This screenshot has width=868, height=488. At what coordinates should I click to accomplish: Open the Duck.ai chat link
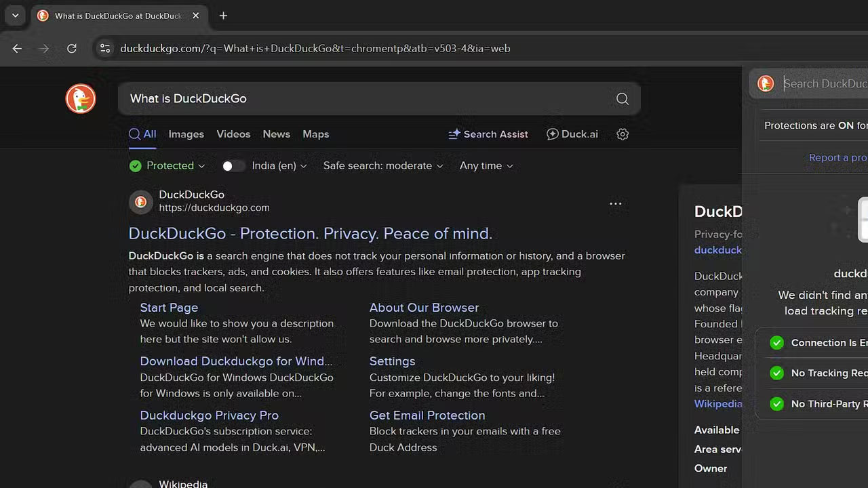coord(572,134)
